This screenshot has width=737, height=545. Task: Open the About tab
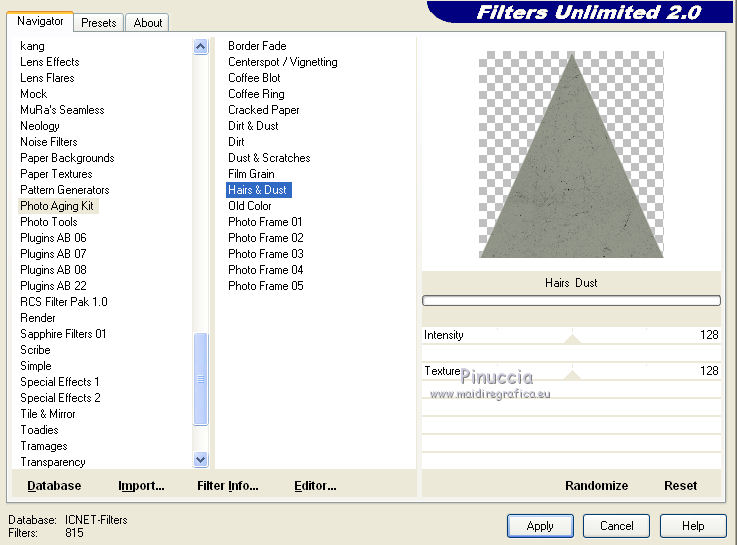pyautogui.click(x=148, y=23)
